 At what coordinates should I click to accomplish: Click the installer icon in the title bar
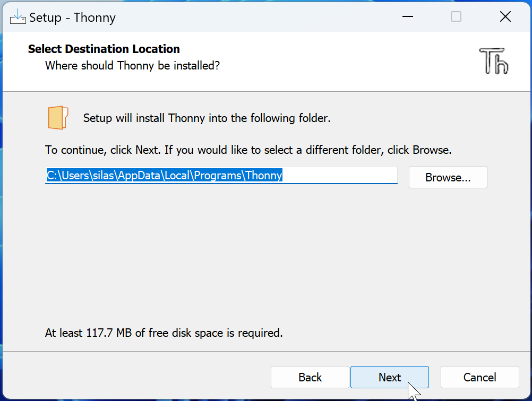pyautogui.click(x=18, y=17)
